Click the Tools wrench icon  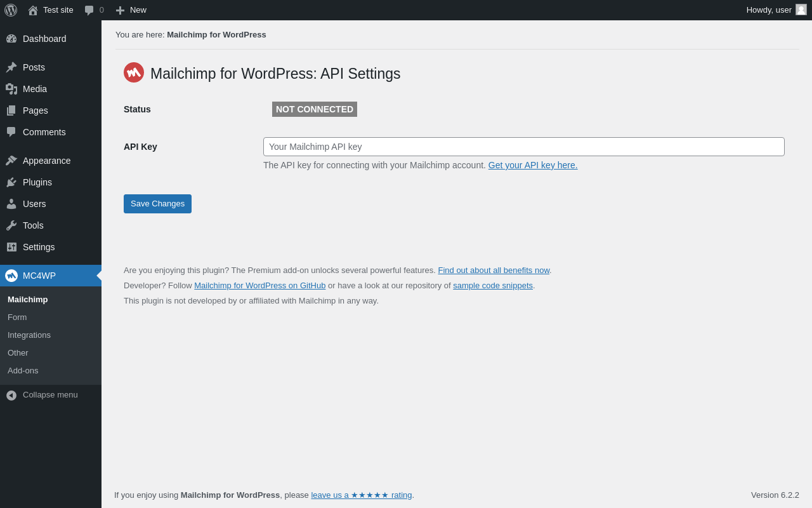(x=11, y=225)
